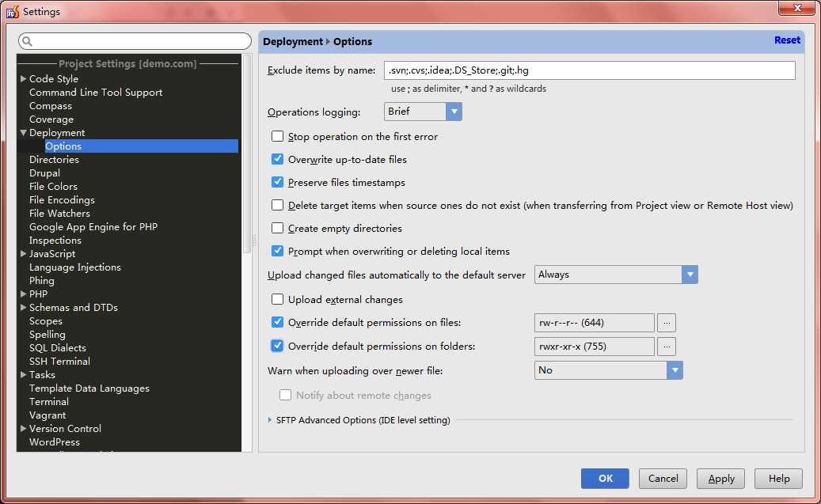Screen dimensions: 821x504
Task: Focus the settings search field
Action: (x=135, y=41)
